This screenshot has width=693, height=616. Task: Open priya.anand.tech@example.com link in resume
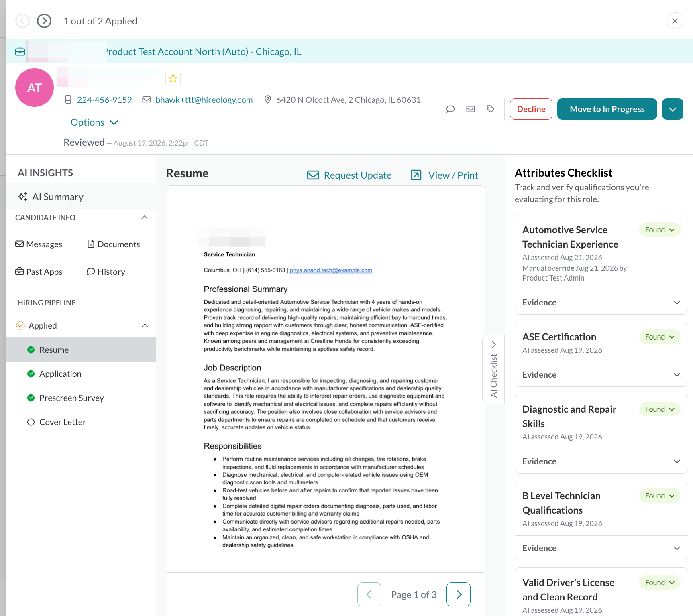point(331,270)
